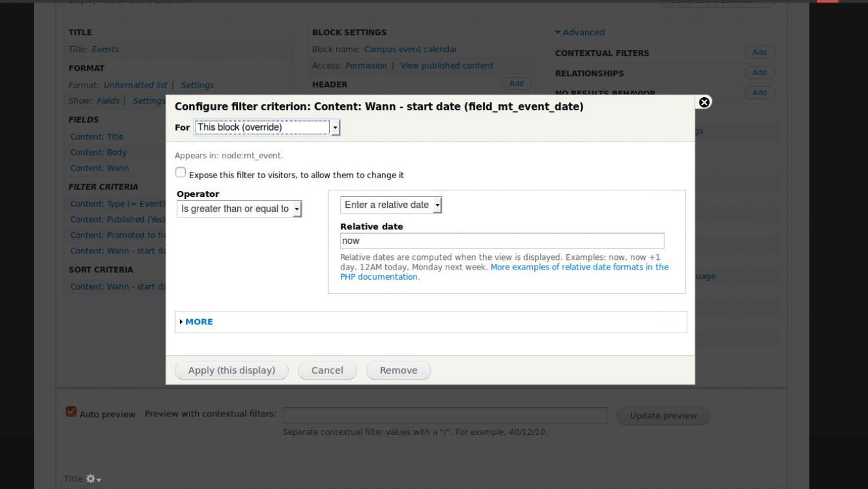Collapse the Advanced panel
Image resolution: width=868 pixels, height=489 pixels.
click(579, 32)
